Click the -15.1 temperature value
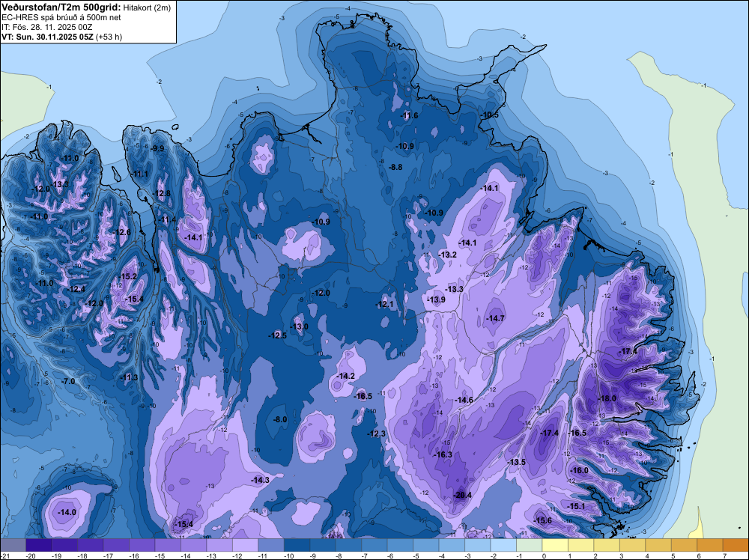 pyautogui.click(x=576, y=506)
